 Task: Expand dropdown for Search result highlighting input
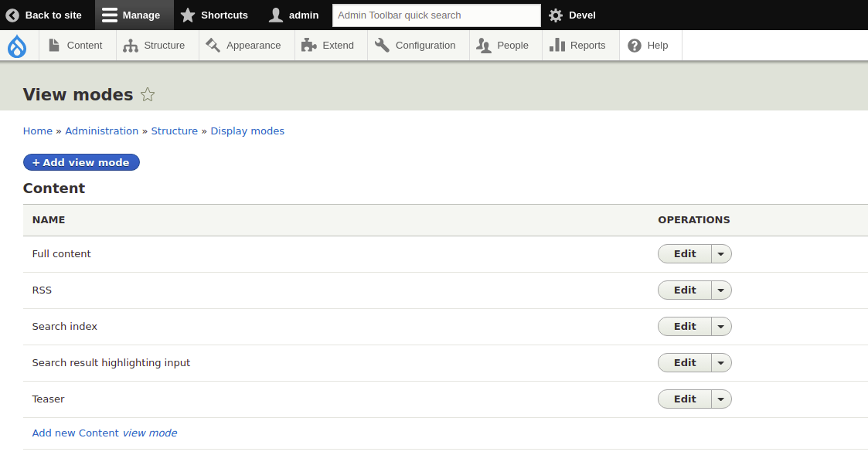point(720,362)
